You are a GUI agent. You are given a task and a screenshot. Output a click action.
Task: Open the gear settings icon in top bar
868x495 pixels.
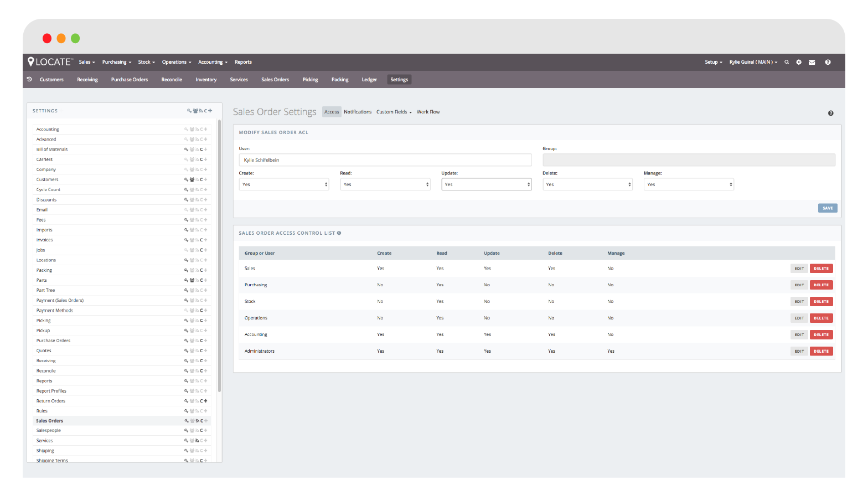[x=799, y=62]
